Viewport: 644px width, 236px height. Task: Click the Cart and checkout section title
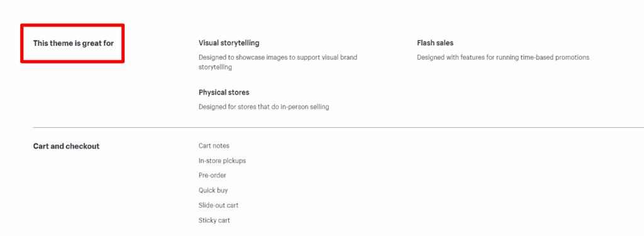tap(66, 146)
